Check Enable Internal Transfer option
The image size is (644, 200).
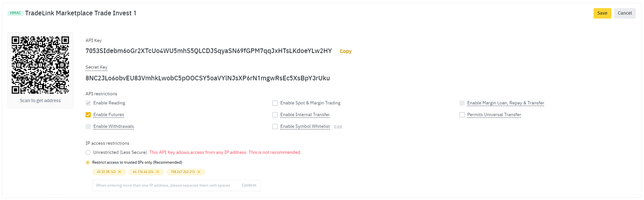pos(275,115)
